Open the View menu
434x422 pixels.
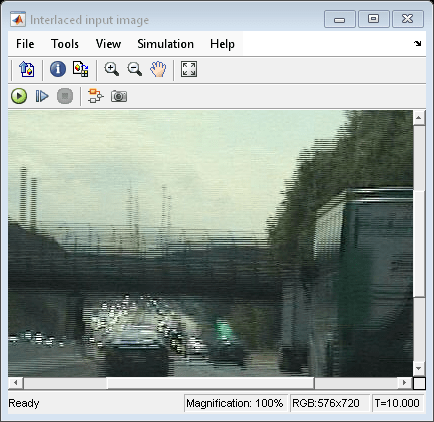(108, 44)
